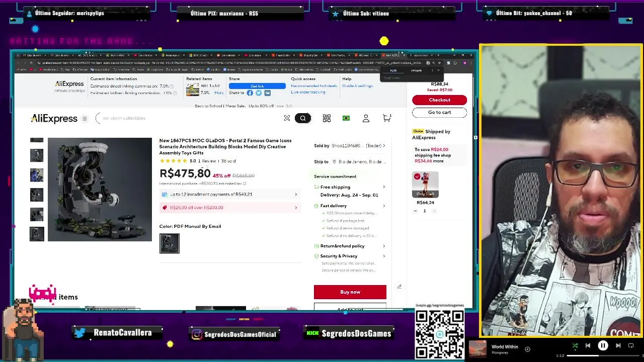Viewport: 644px width, 362px height.
Task: Select the last product thumbnail in gallery
Action: [x=37, y=234]
